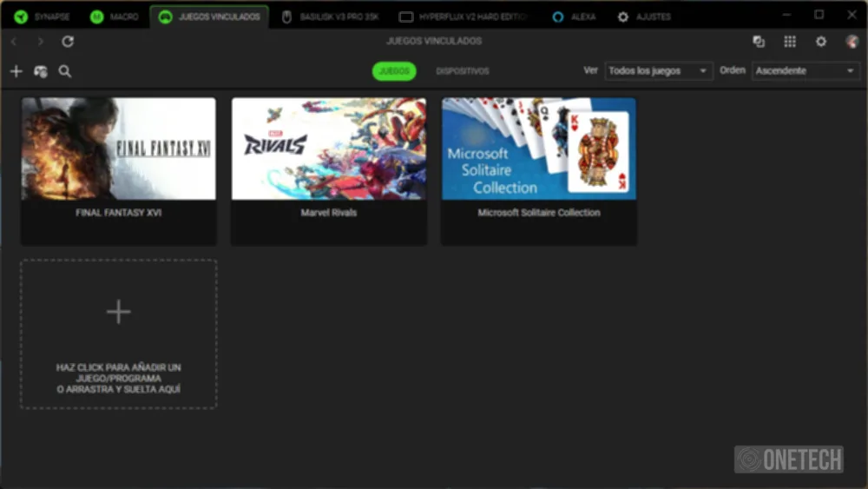Viewport: 868px width, 489px height.
Task: Open the Ajustes tab
Action: pyautogui.click(x=644, y=17)
